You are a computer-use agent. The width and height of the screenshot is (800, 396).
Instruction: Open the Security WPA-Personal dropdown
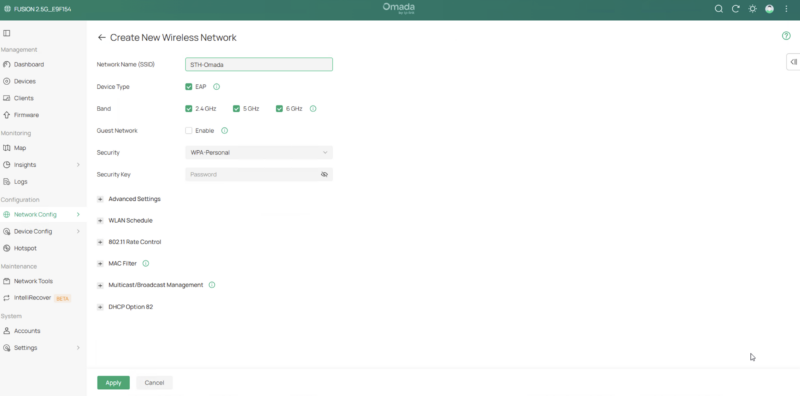click(259, 153)
